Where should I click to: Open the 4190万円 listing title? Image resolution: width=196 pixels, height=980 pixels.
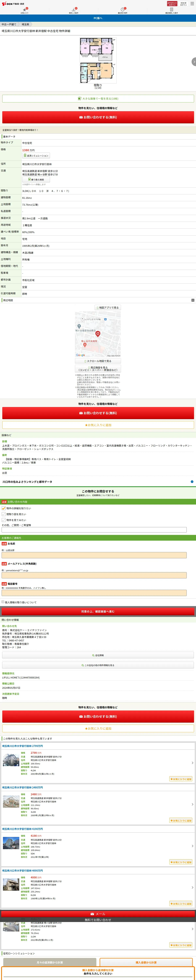(22, 829)
